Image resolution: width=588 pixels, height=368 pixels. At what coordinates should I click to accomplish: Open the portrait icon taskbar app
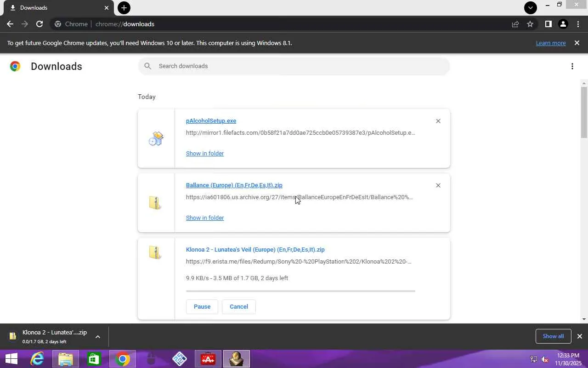point(237,359)
